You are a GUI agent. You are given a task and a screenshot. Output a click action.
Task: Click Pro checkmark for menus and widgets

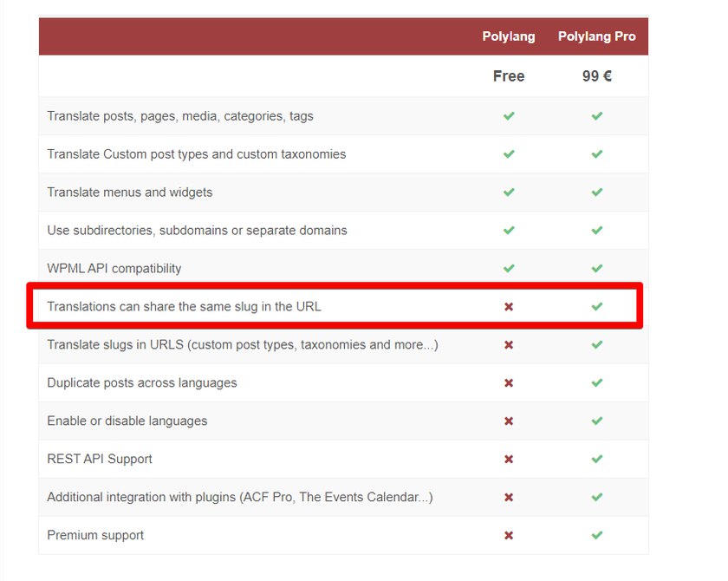pyautogui.click(x=597, y=192)
